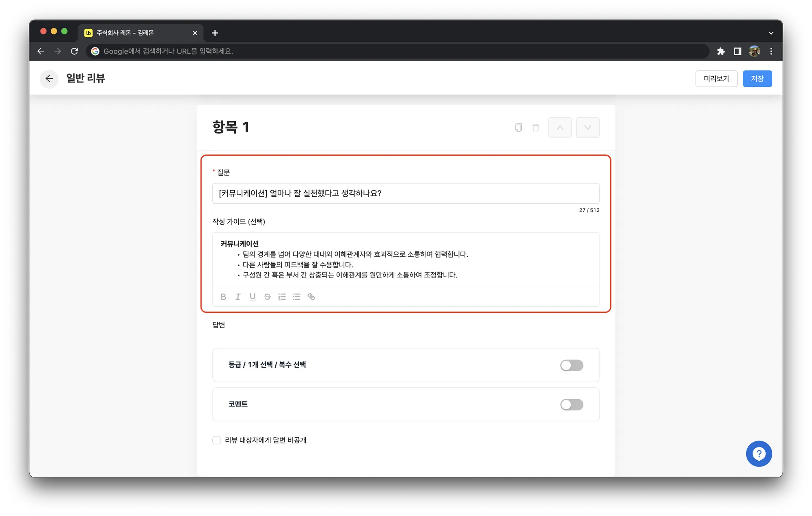
Task: Check 리뷰 대상자에게 답변 비공개 checkbox
Action: click(217, 440)
